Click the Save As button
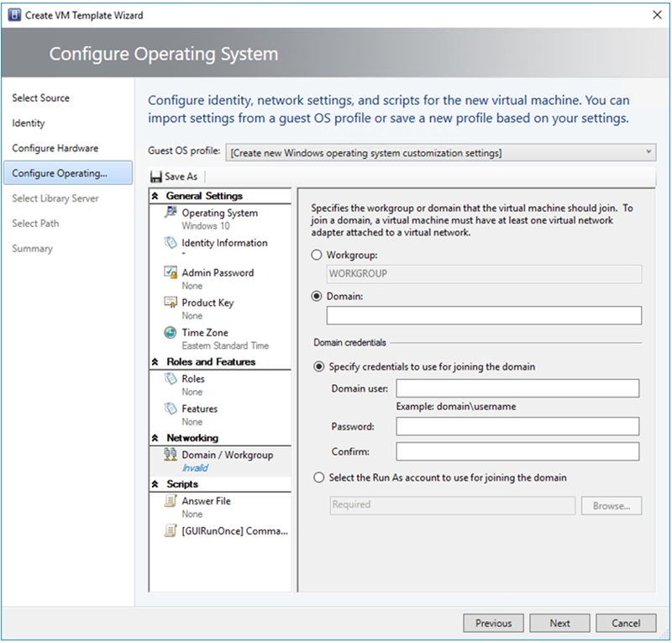 (x=173, y=177)
